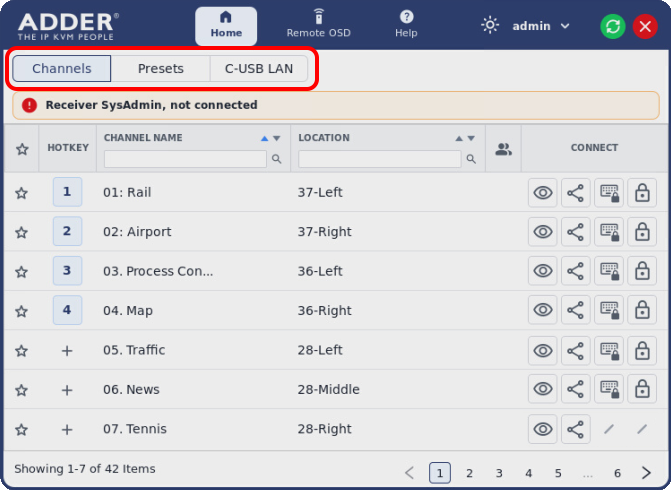Favorite the 01: Rail channel
This screenshot has height=490, width=671.
(21, 193)
